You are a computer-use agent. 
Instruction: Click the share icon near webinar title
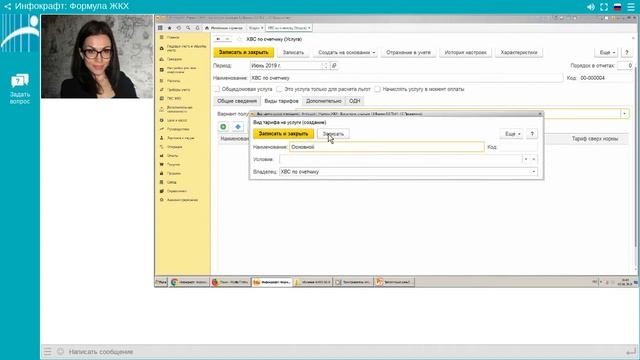pyautogui.click(x=7, y=7)
